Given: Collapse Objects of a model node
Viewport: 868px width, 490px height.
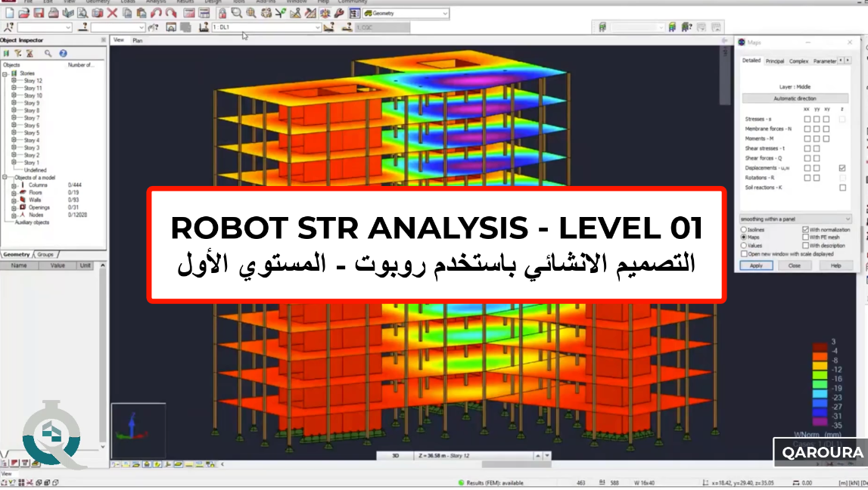Looking at the screenshot, I should [x=5, y=178].
